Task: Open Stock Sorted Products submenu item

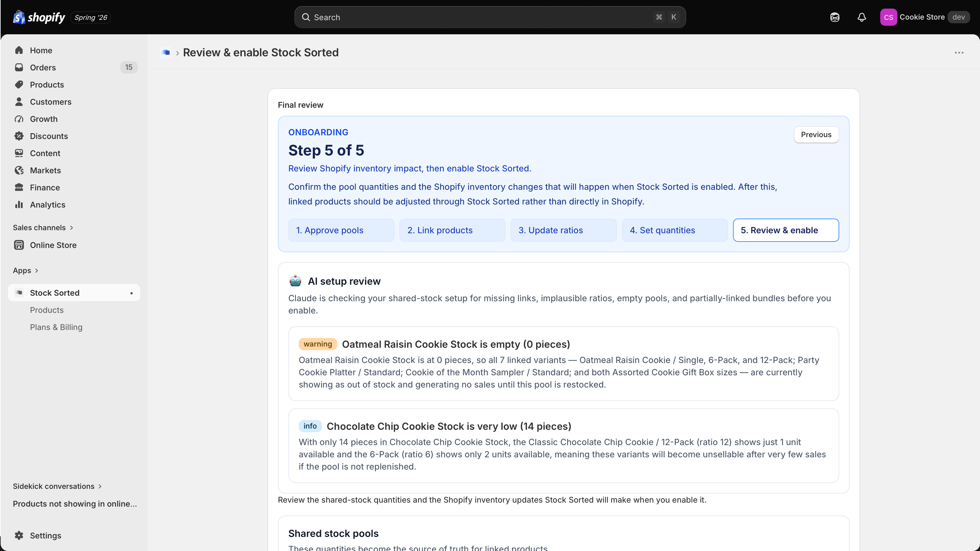Action: tap(47, 310)
